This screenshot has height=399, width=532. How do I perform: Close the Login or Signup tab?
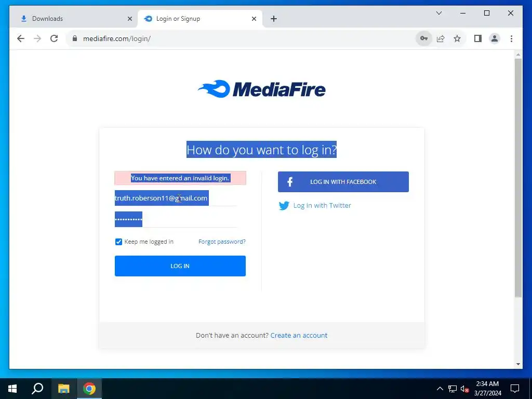click(x=254, y=19)
